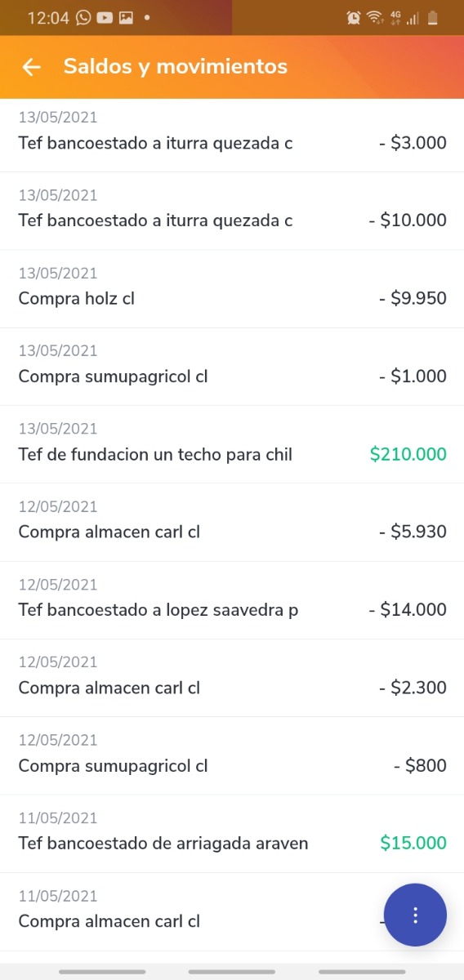Open the $1.000 Compra sumupagricol cl entry

232,367
